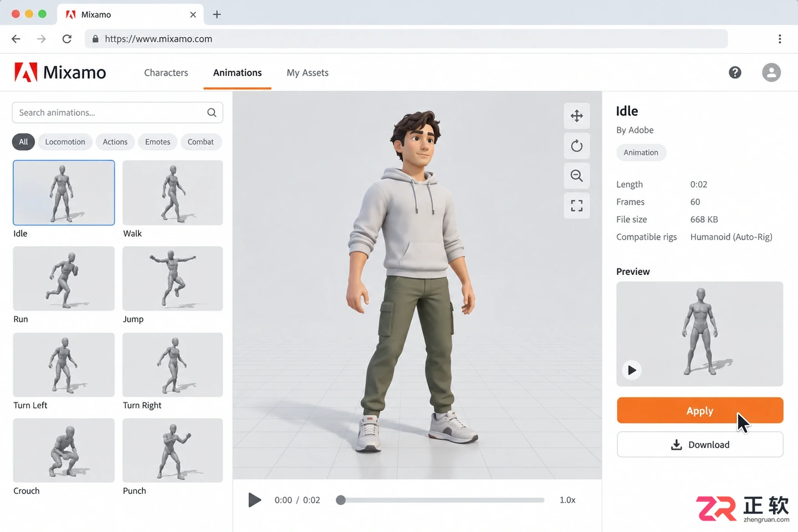Screen dimensions: 798x532
Task: Click the Mixamo logo
Action: (x=60, y=73)
